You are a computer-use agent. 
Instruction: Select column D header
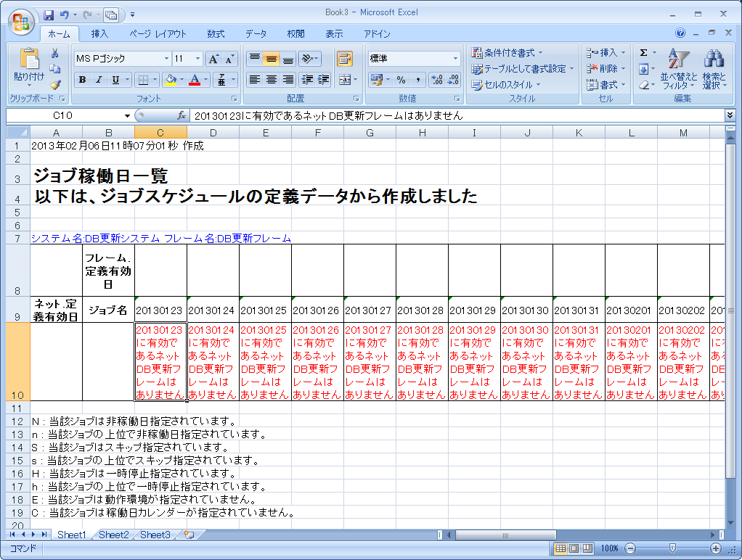point(213,133)
